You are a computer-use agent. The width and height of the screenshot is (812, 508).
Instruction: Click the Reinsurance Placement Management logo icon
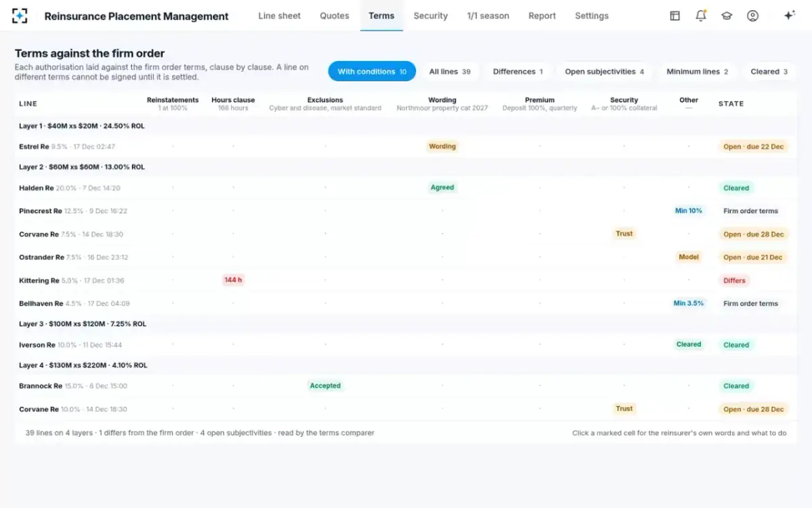click(20, 16)
